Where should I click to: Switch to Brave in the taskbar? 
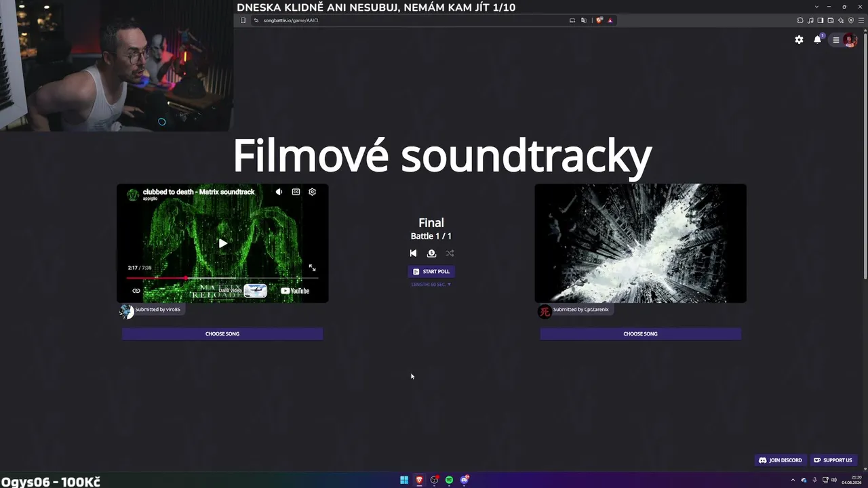pos(419,480)
